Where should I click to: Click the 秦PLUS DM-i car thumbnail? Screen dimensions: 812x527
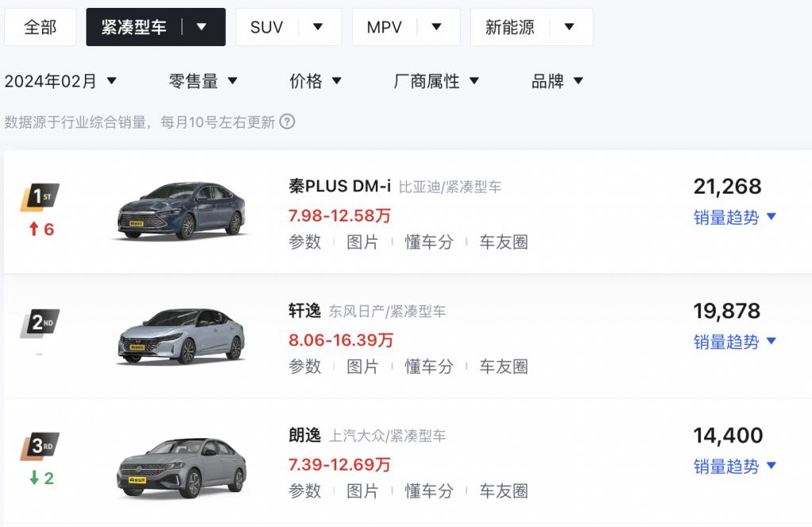(182, 211)
